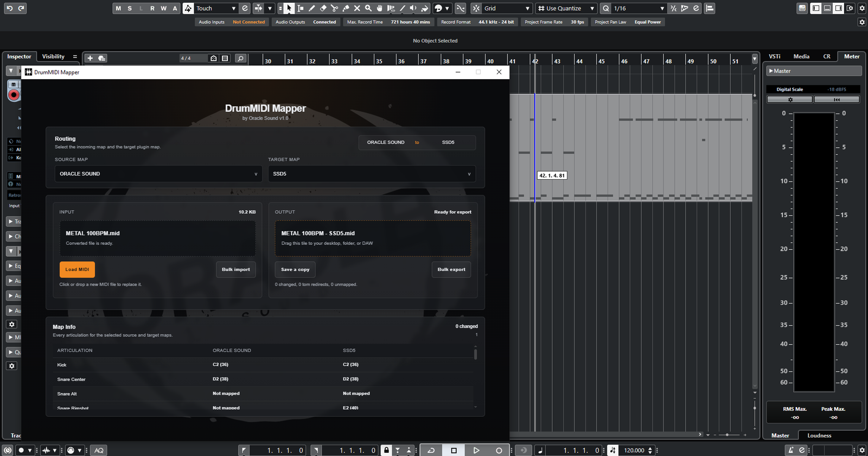Click the METAL 100BPM - SSD5.mid output tile
Screen dimensions: 868x456
pos(373,238)
